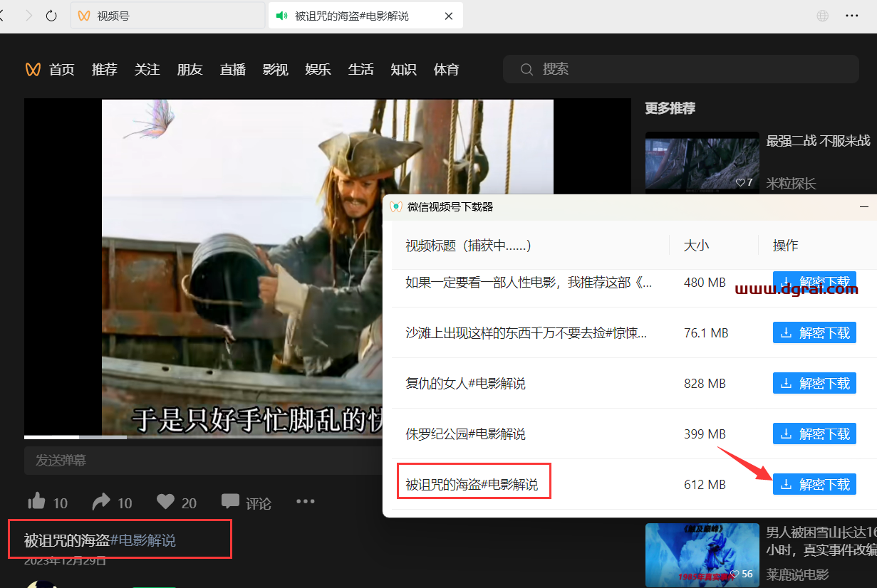Click the magnifier search icon

coord(527,69)
